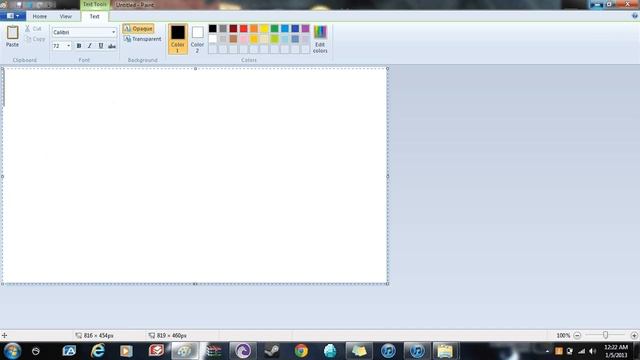Pick the yellow color swatch

(264, 29)
